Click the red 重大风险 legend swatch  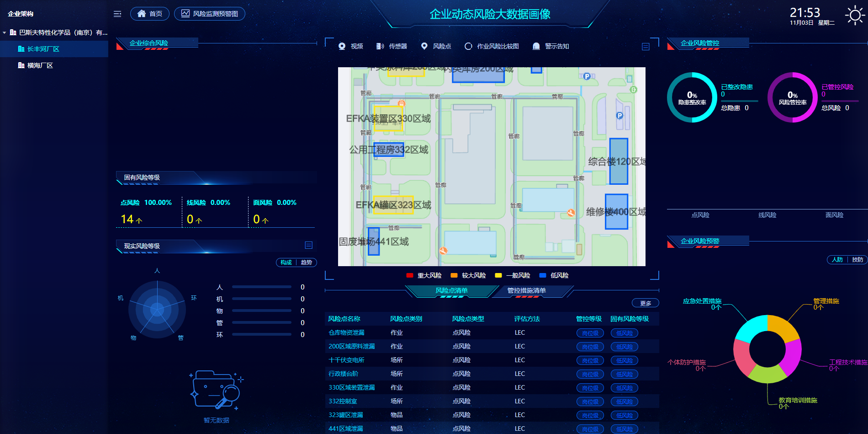tap(409, 275)
